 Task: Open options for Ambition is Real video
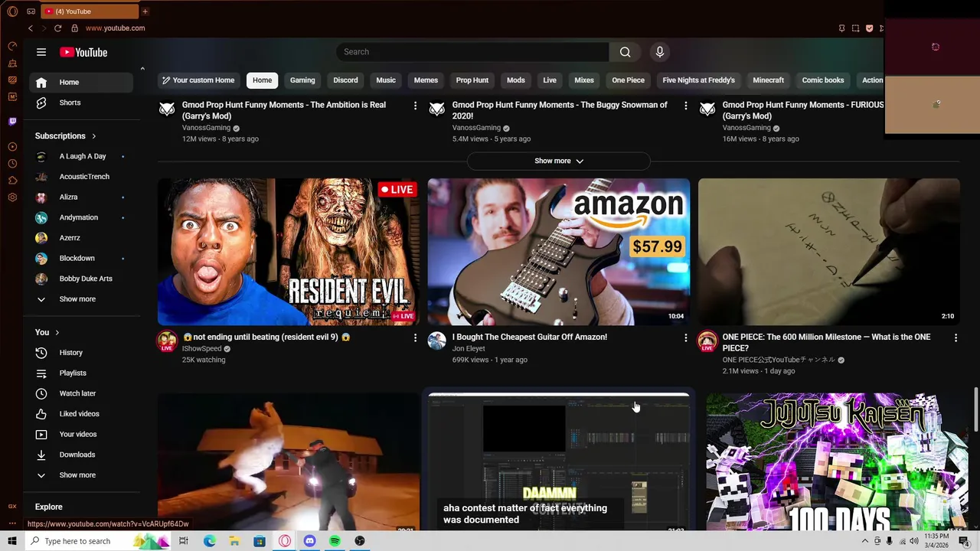tap(416, 106)
